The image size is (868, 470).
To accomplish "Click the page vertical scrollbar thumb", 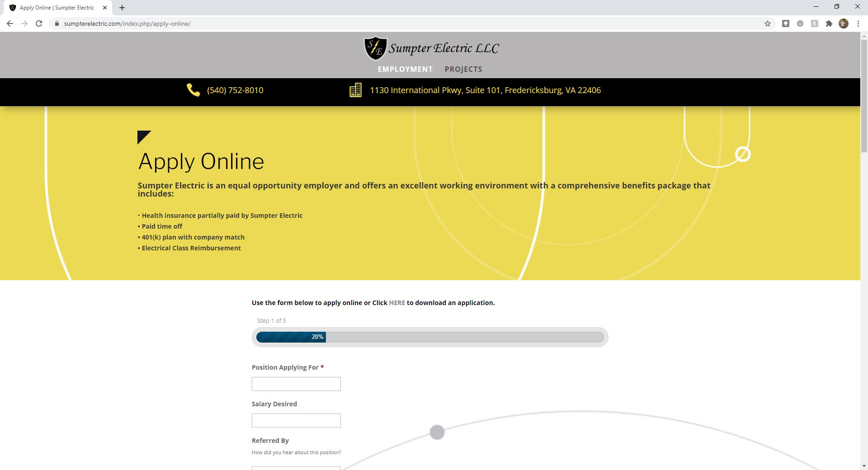I will click(864, 96).
